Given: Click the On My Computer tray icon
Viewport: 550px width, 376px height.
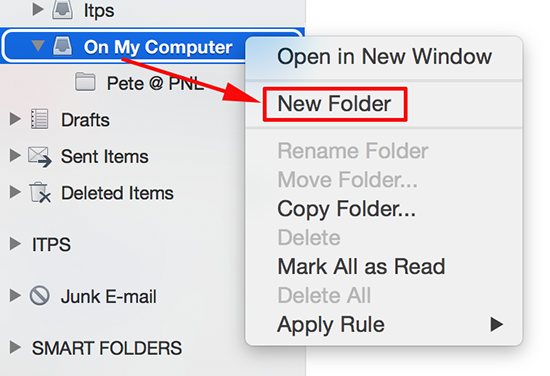Looking at the screenshot, I should click(62, 47).
